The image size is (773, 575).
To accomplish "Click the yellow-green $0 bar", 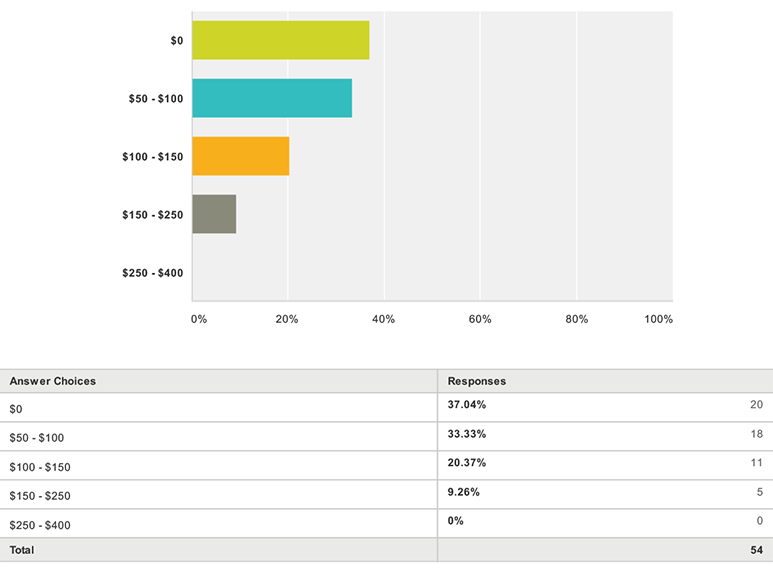I will click(x=281, y=40).
